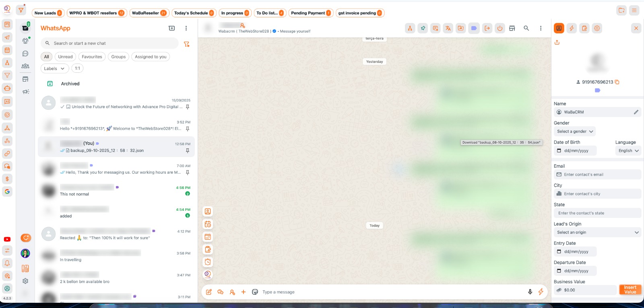644x308 pixels.
Task: Toggle the Unread chat filter
Action: coord(65,57)
